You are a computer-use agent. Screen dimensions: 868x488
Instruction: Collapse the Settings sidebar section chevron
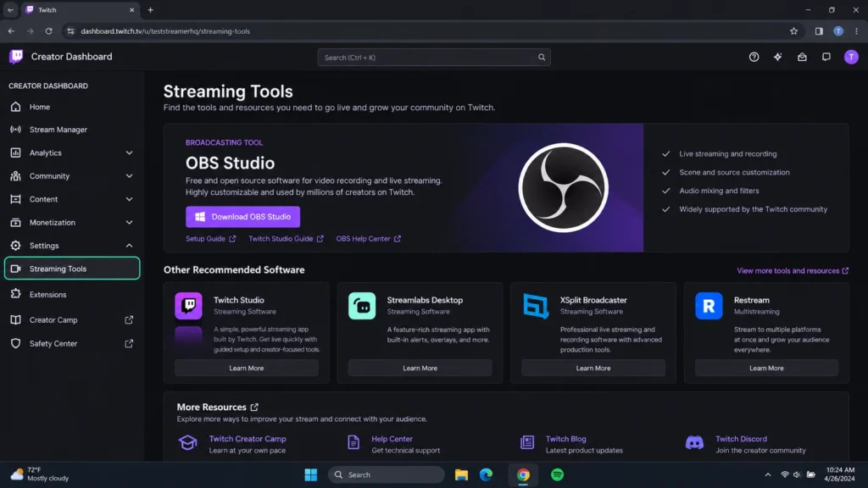click(x=129, y=246)
